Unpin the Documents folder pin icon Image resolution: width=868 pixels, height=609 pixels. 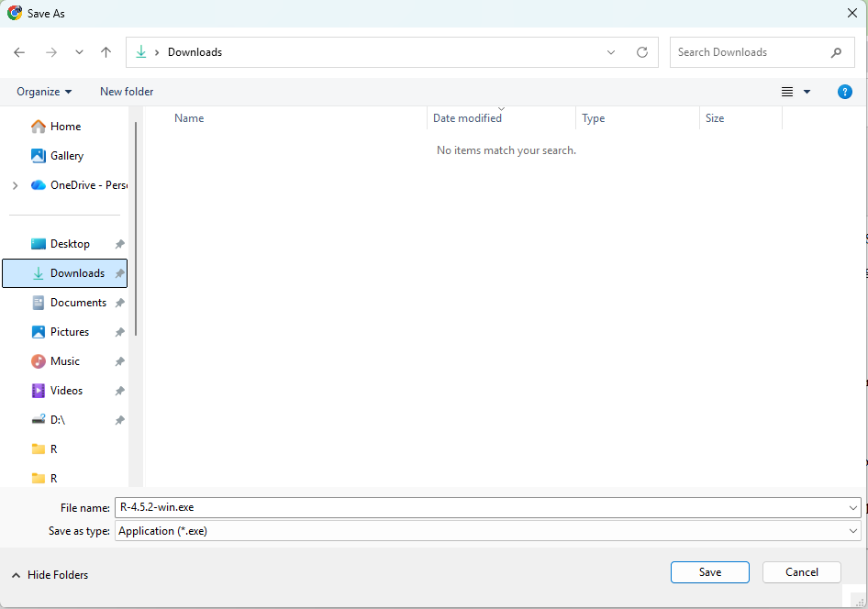[119, 303]
